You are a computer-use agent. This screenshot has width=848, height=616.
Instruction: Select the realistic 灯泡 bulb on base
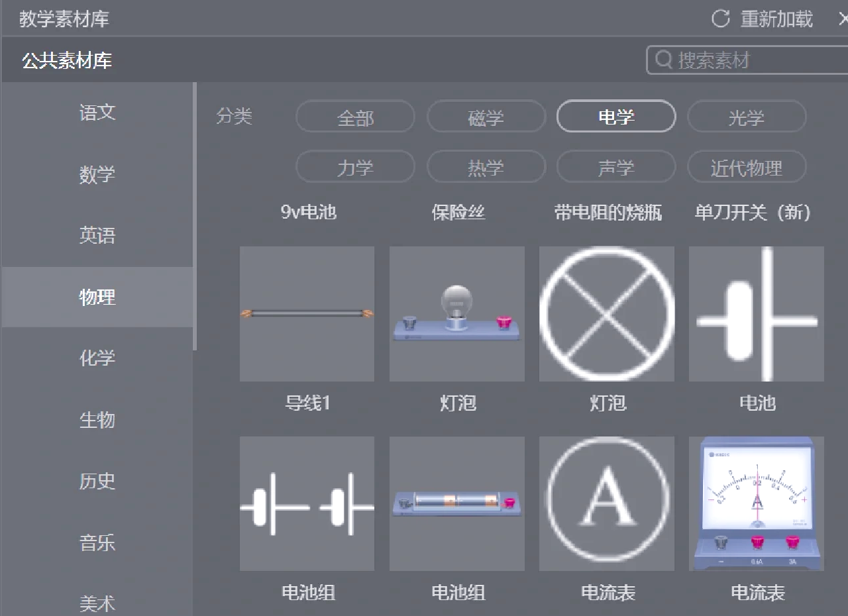457,314
